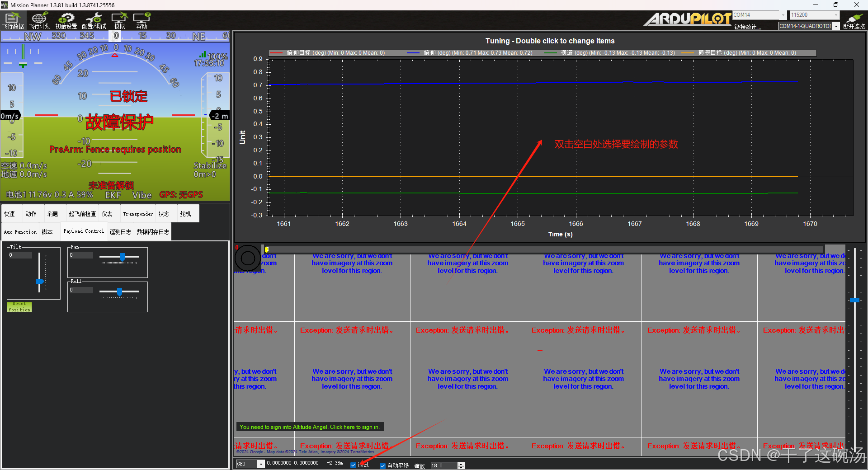Click the 电池1 battery status text
Screen dimensions: 868x470
click(49, 195)
